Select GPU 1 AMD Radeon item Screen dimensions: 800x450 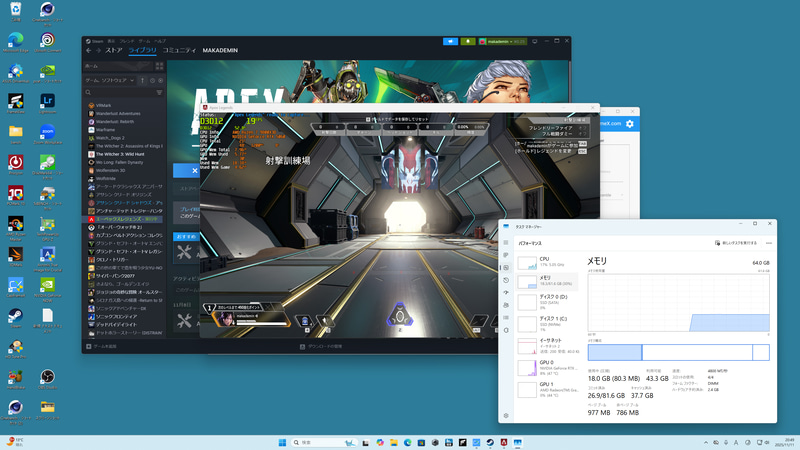547,389
